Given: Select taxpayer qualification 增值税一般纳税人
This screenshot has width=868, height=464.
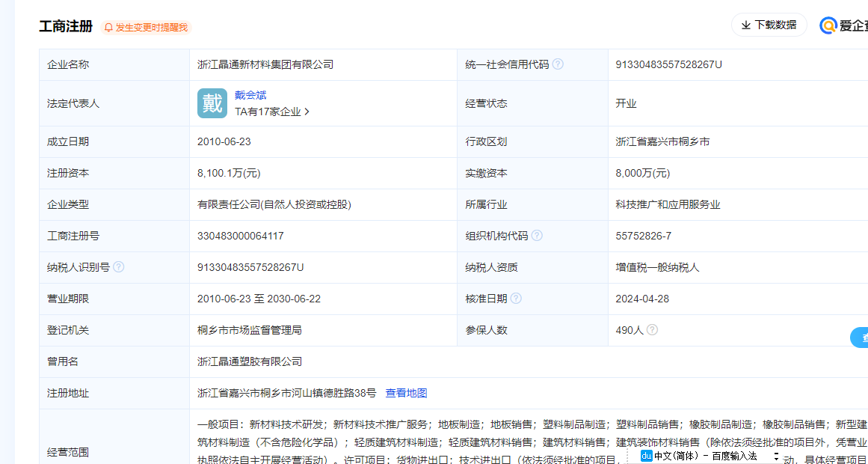Looking at the screenshot, I should click(658, 267).
